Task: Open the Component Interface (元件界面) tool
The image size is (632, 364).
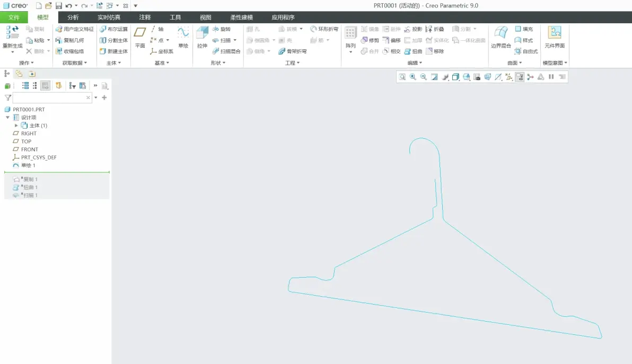Action: [555, 37]
